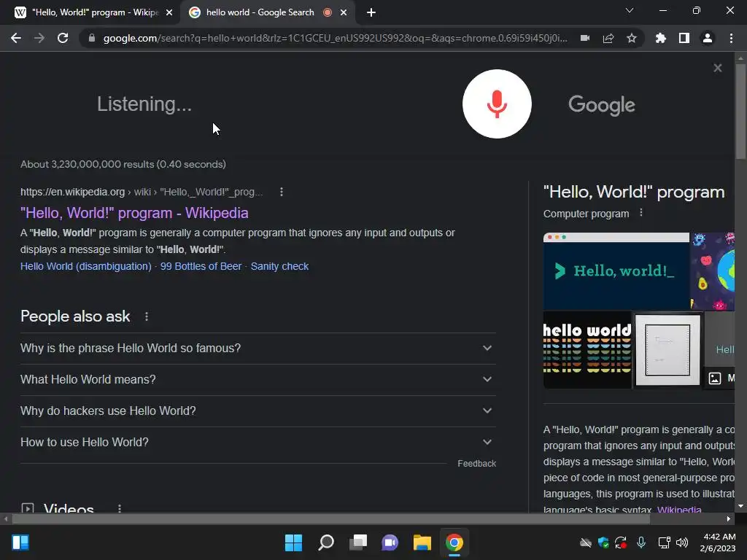747x560 pixels.
Task: Open the Chrome profile menu
Action: 708,38
